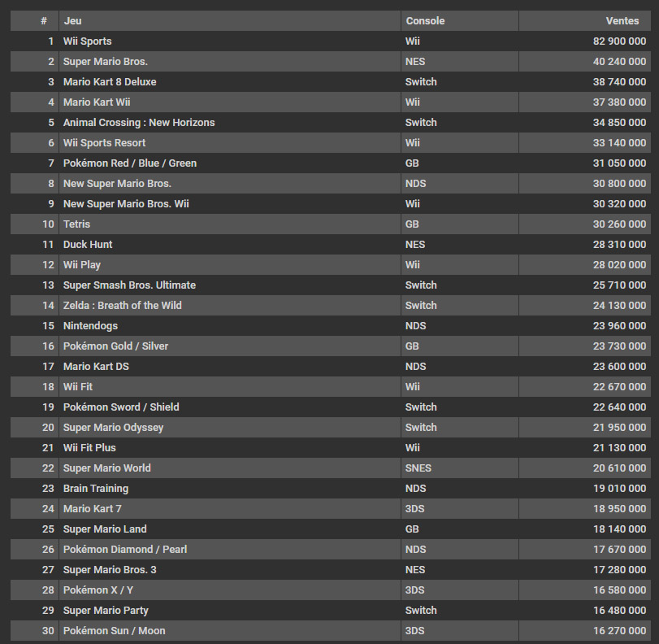Select the Wii Sports game row
This screenshot has width=659, height=644.
click(331, 41)
